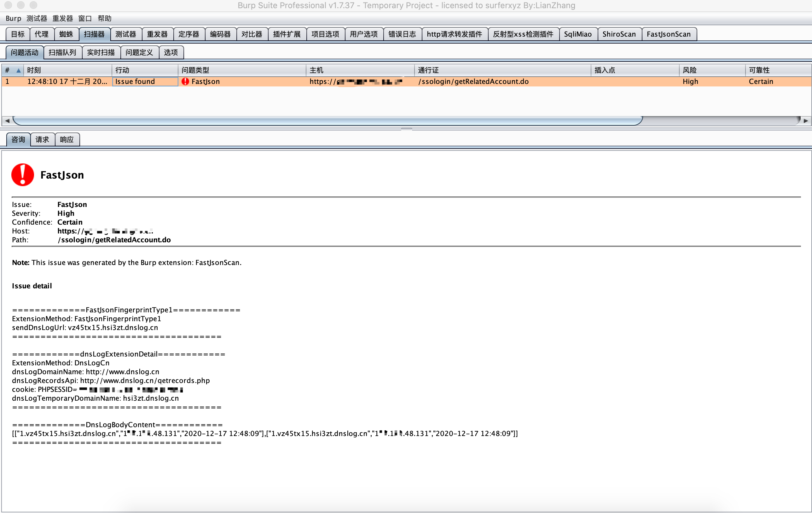The height and width of the screenshot is (513, 812).
Task: Open the 选项 options sub-tab
Action: tap(171, 52)
